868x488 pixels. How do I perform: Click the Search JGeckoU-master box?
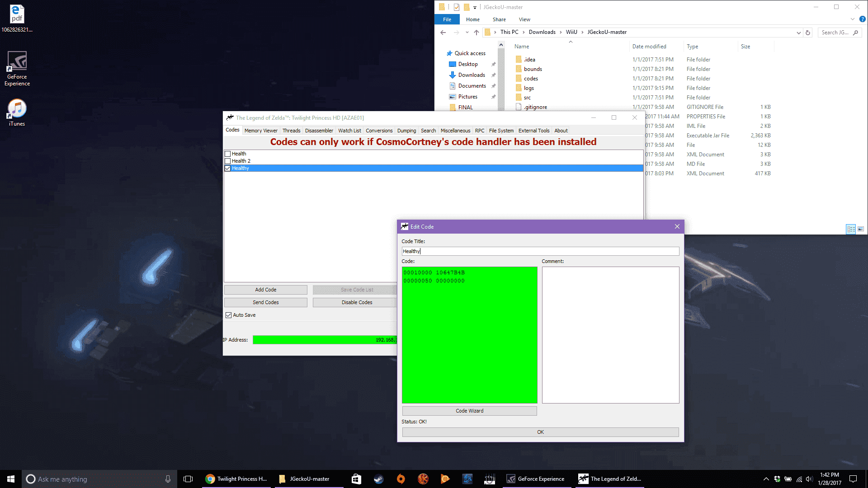840,33
